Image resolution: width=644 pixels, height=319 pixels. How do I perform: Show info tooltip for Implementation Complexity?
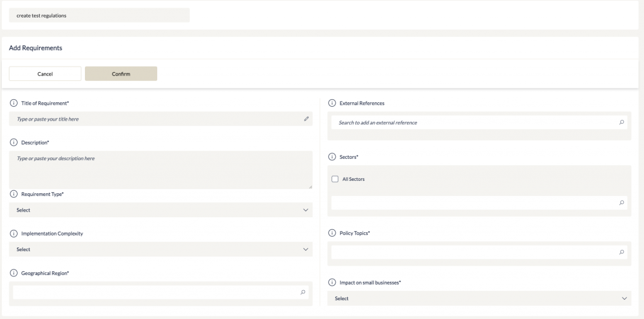[14, 234]
